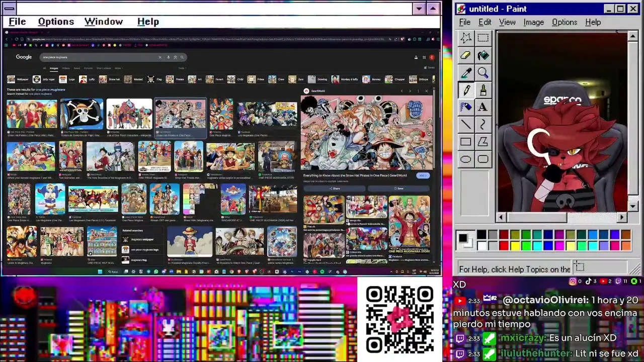This screenshot has width=644, height=362.
Task: Select the Rectangle shape tool in Paint
Action: point(466,142)
